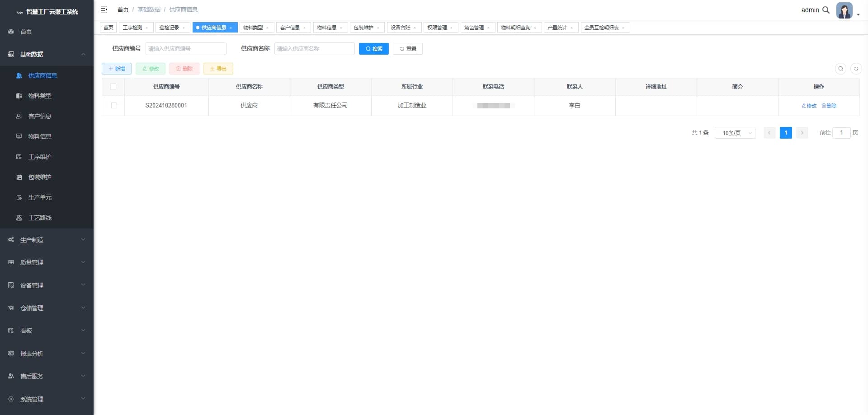Focus the 供应商编号 input field

click(x=186, y=49)
